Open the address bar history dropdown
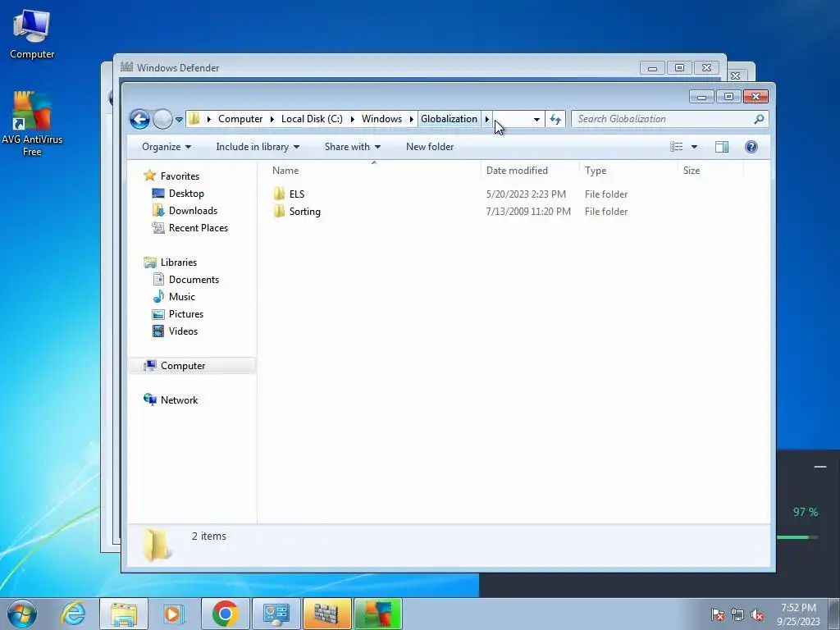The height and width of the screenshot is (630, 840). [536, 120]
